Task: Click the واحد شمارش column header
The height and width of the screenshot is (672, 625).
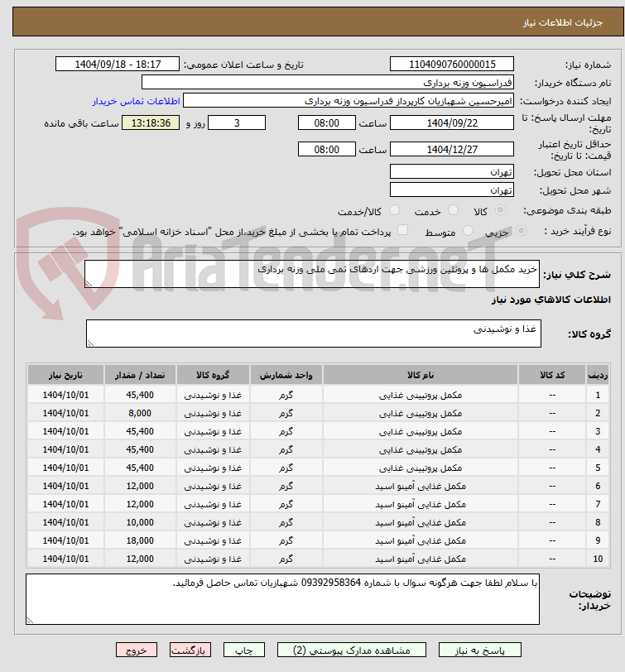Action: pyautogui.click(x=286, y=375)
